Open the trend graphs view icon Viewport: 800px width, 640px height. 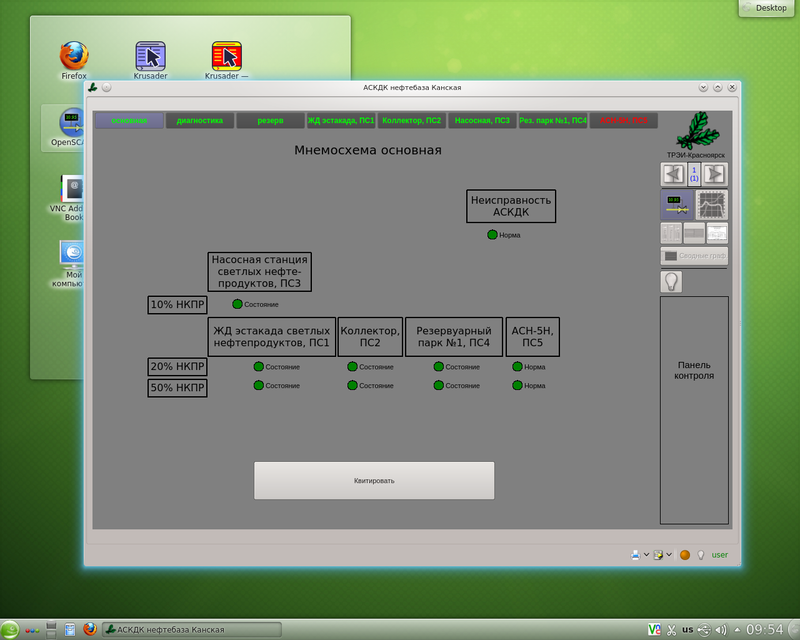tap(712, 205)
